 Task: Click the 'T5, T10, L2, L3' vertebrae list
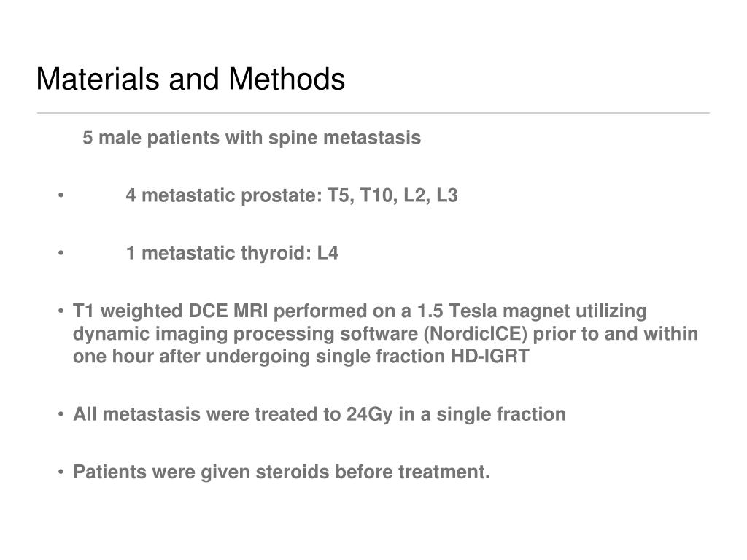(392, 195)
